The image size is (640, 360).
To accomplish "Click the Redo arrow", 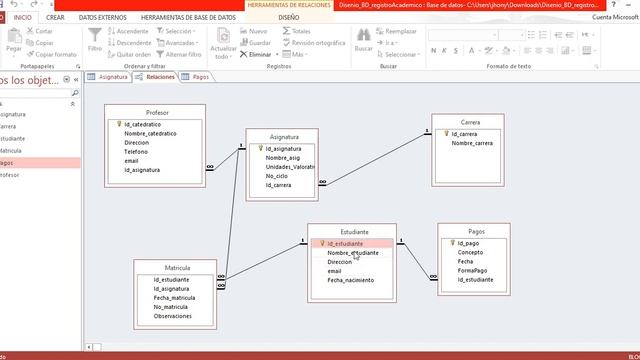I will tap(34, 4).
